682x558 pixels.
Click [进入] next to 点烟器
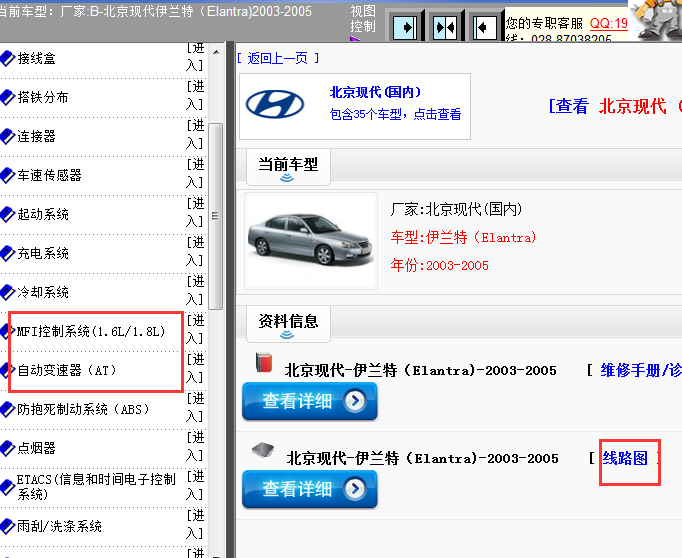(x=195, y=446)
